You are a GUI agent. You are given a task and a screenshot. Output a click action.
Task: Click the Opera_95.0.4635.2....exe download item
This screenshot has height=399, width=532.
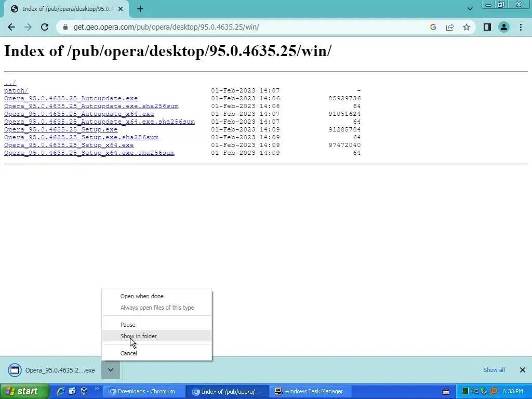click(x=52, y=370)
